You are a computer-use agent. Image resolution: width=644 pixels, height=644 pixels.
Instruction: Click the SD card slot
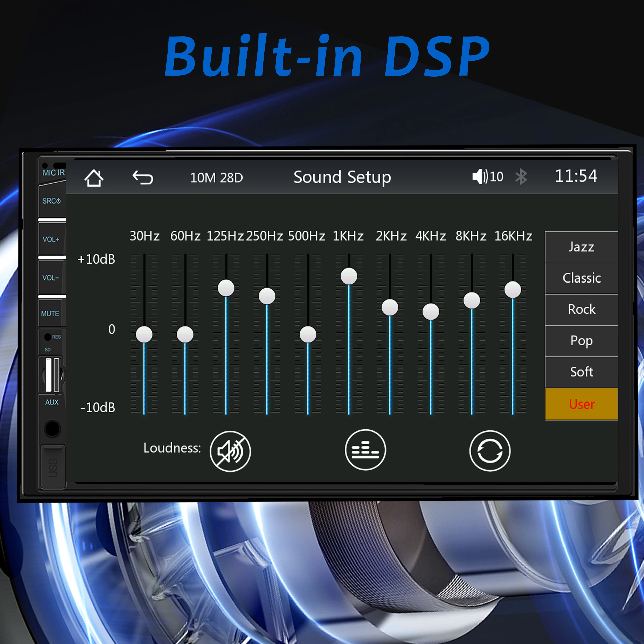point(52,375)
